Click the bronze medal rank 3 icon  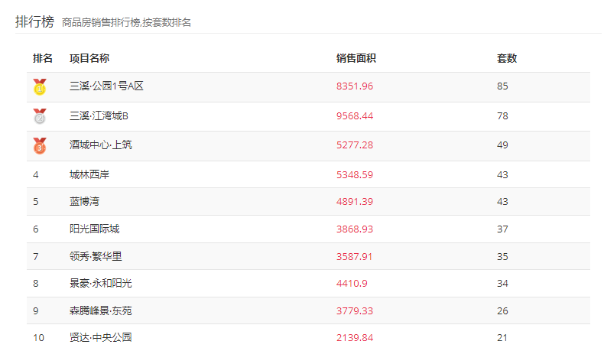(40, 146)
